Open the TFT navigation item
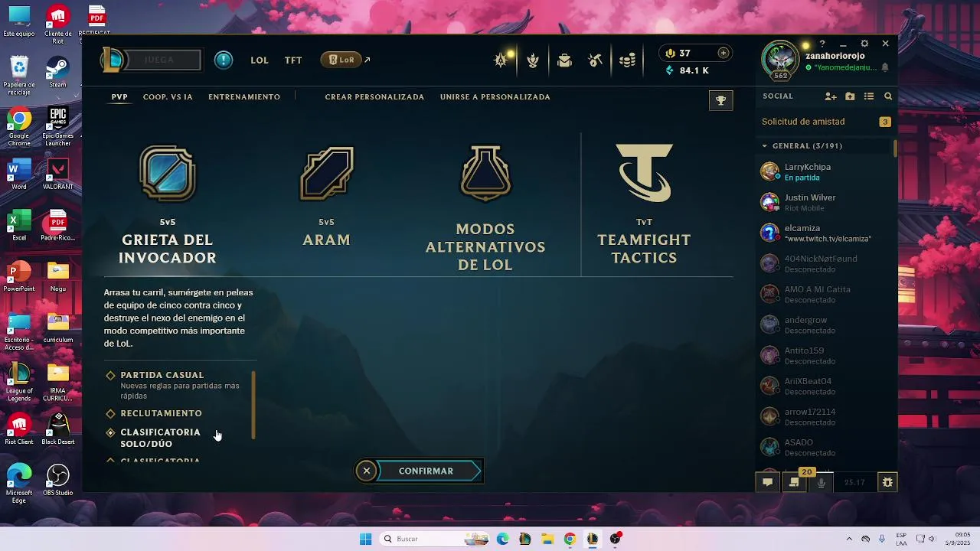Image resolution: width=980 pixels, height=551 pixels. pyautogui.click(x=293, y=60)
